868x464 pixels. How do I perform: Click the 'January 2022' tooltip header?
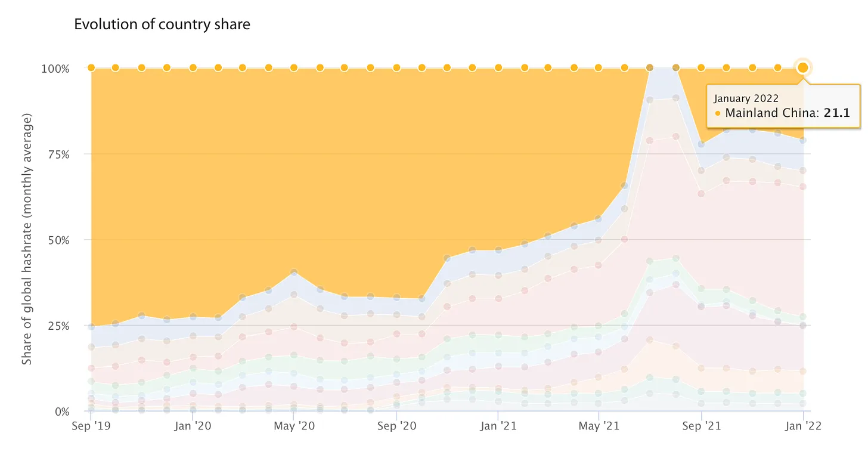(x=746, y=98)
